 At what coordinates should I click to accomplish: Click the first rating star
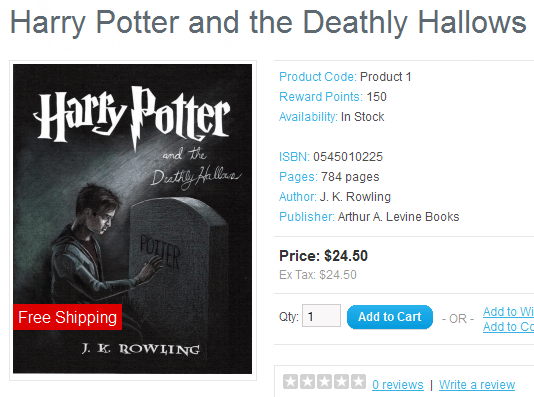coord(290,382)
